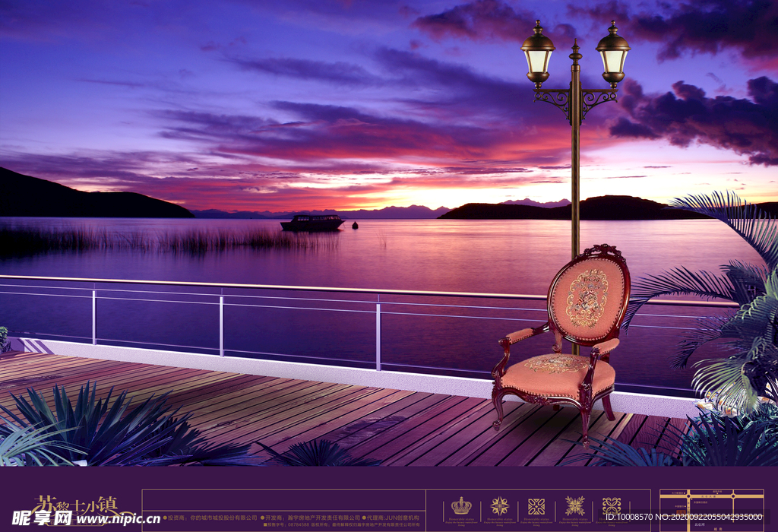Click the boat on the lake
Image resolution: width=778 pixels, height=532 pixels.
(x=312, y=223)
